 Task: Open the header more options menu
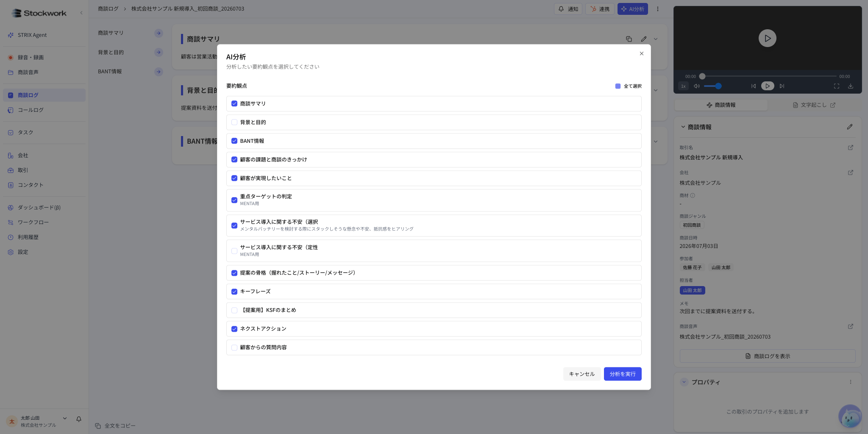click(658, 9)
